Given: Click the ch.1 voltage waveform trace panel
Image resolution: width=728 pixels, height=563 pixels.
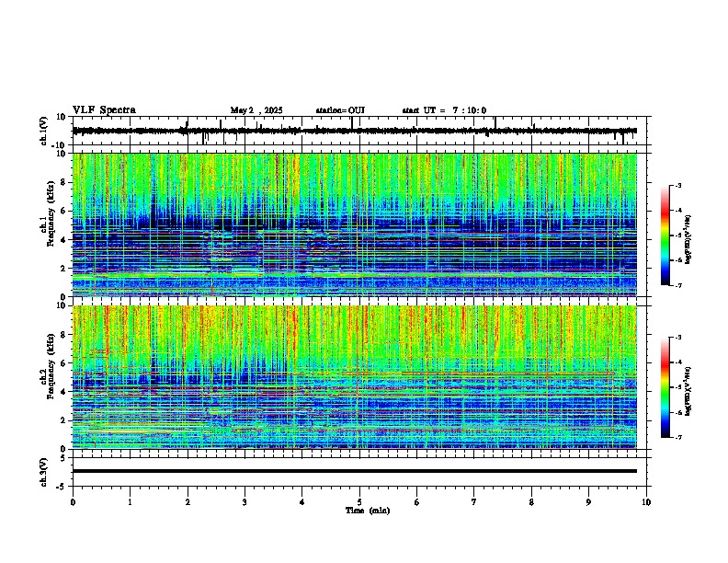Looking at the screenshot, I should pyautogui.click(x=361, y=131).
